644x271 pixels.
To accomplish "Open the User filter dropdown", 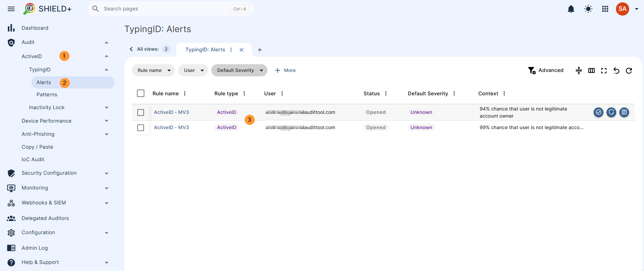I will click(193, 70).
